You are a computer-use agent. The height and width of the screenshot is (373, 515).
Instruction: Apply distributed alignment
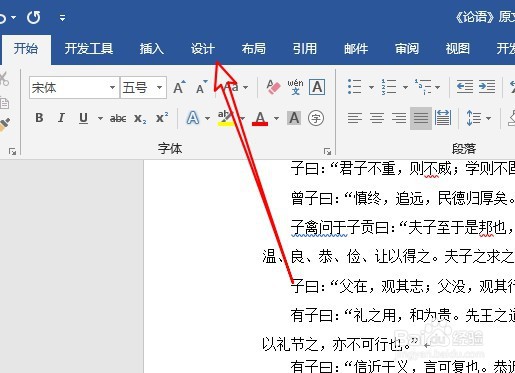443,118
